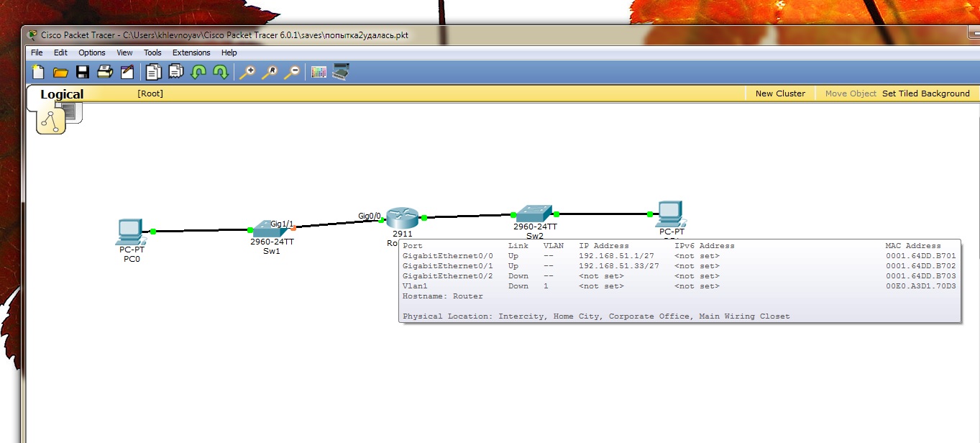
Task: Open the Help menu
Action: (x=229, y=52)
